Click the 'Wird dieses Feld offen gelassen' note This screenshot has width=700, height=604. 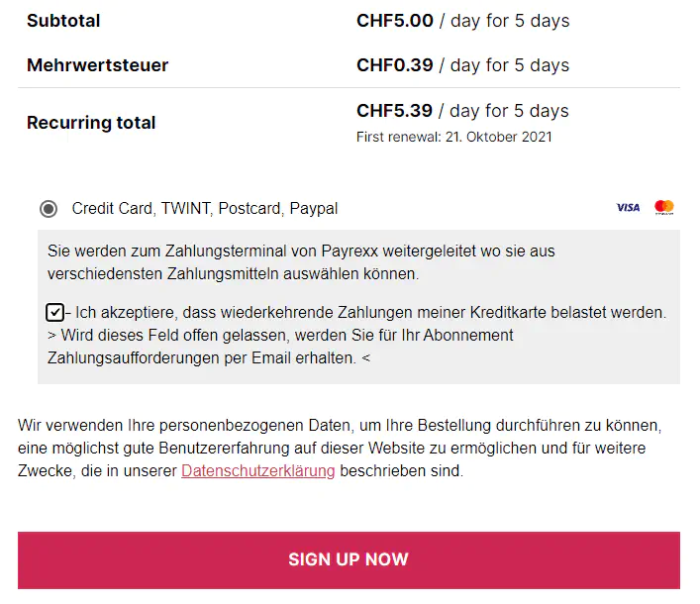[280, 347]
